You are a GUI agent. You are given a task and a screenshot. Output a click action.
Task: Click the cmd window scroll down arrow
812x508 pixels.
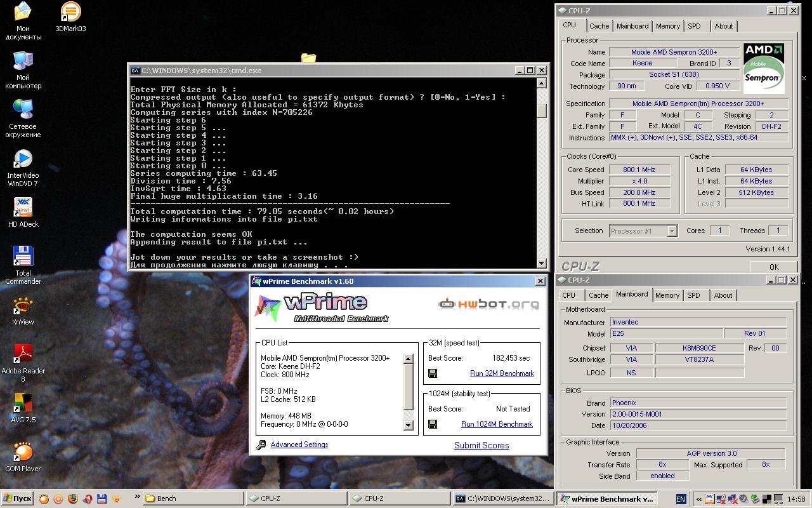pos(541,263)
